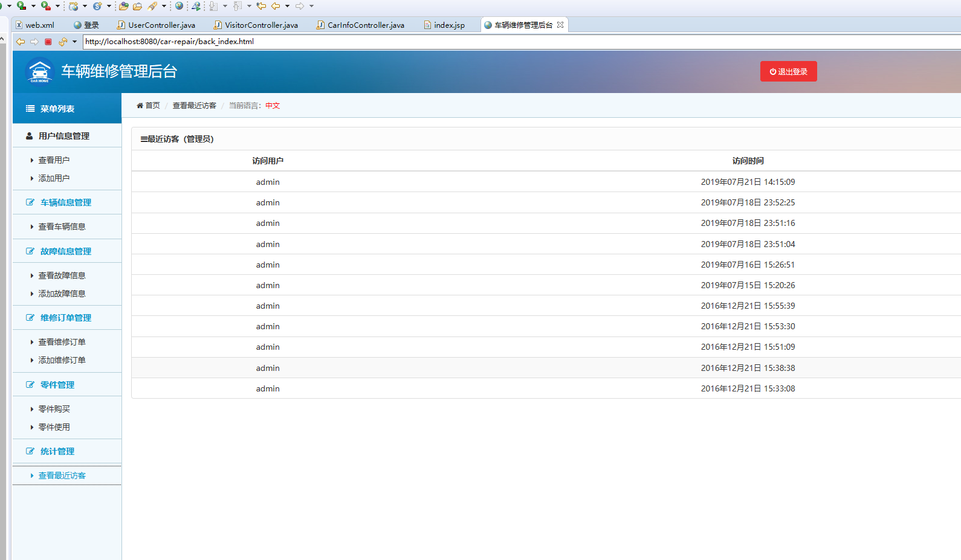
Task: Expand the 车辆信息管理 menu section
Action: pyautogui.click(x=65, y=202)
